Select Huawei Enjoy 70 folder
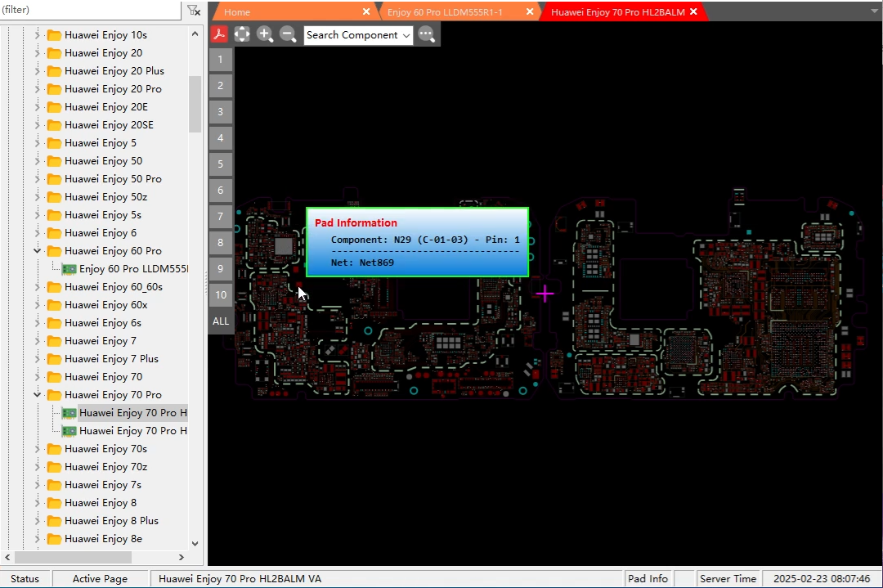The image size is (883, 588). pos(103,377)
